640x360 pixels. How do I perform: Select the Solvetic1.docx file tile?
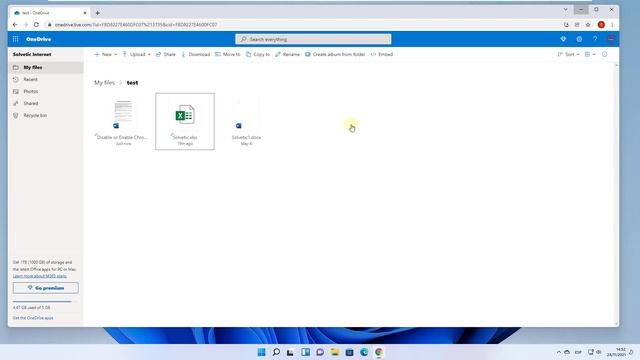click(246, 121)
